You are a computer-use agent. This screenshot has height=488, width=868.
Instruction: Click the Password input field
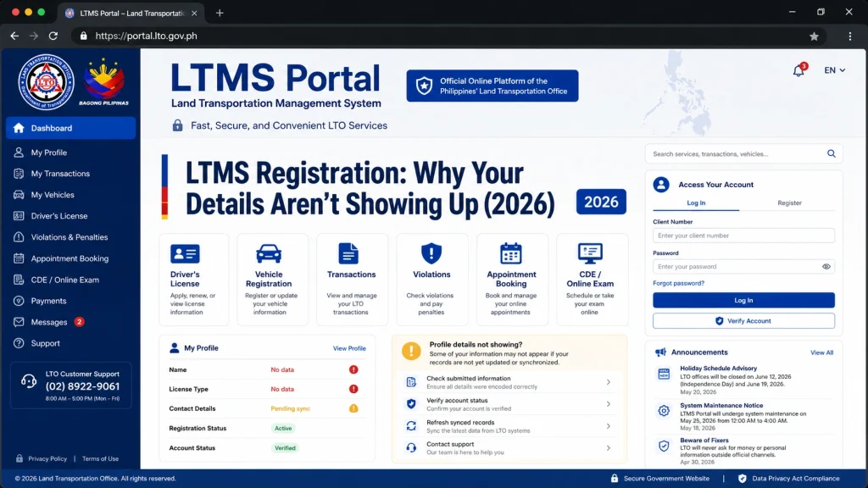743,267
